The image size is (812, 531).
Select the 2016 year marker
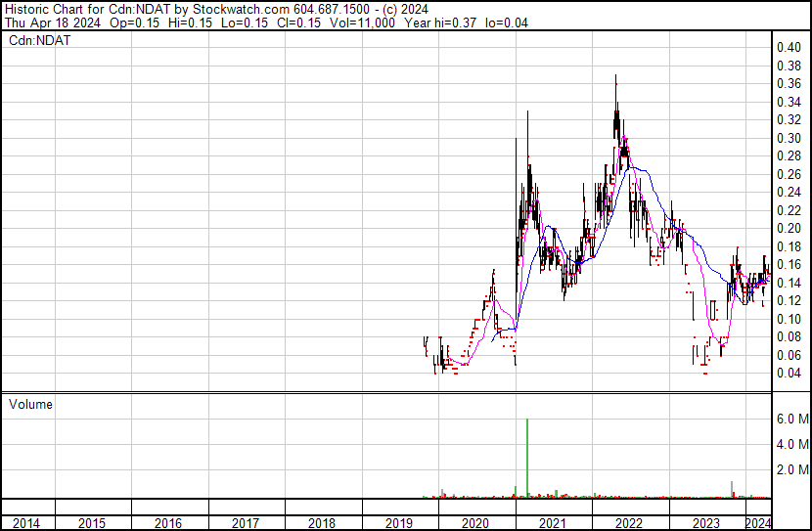point(168,523)
